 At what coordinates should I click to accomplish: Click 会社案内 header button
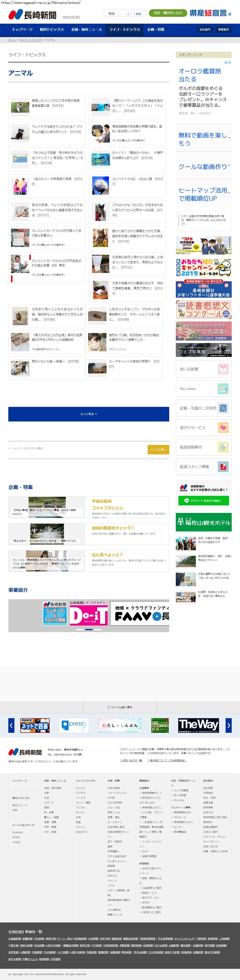click(x=205, y=30)
